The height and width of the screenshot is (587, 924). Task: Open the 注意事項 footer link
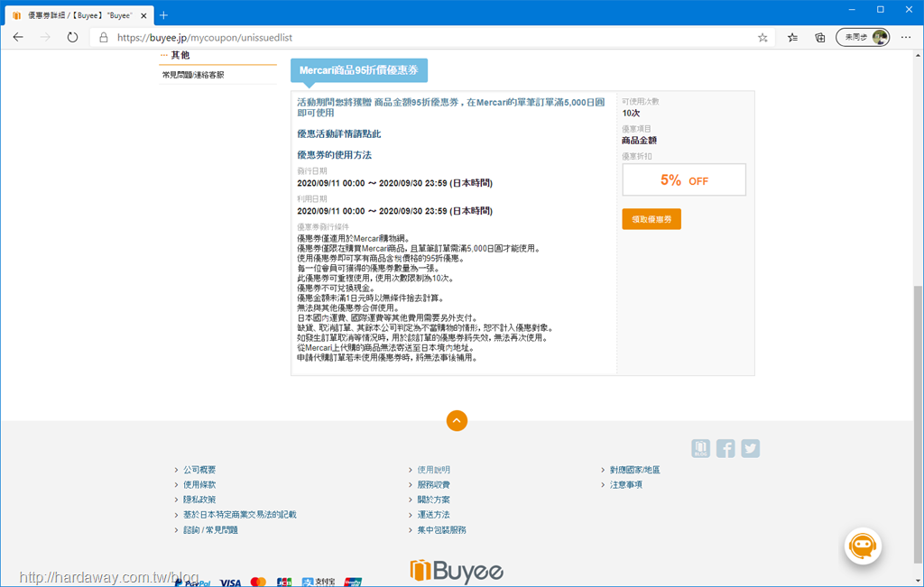626,484
